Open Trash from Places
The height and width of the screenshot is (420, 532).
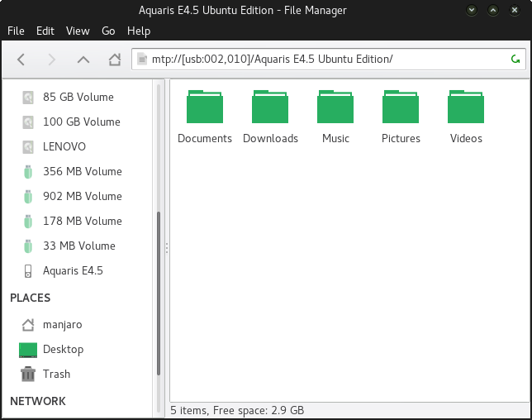pos(56,374)
